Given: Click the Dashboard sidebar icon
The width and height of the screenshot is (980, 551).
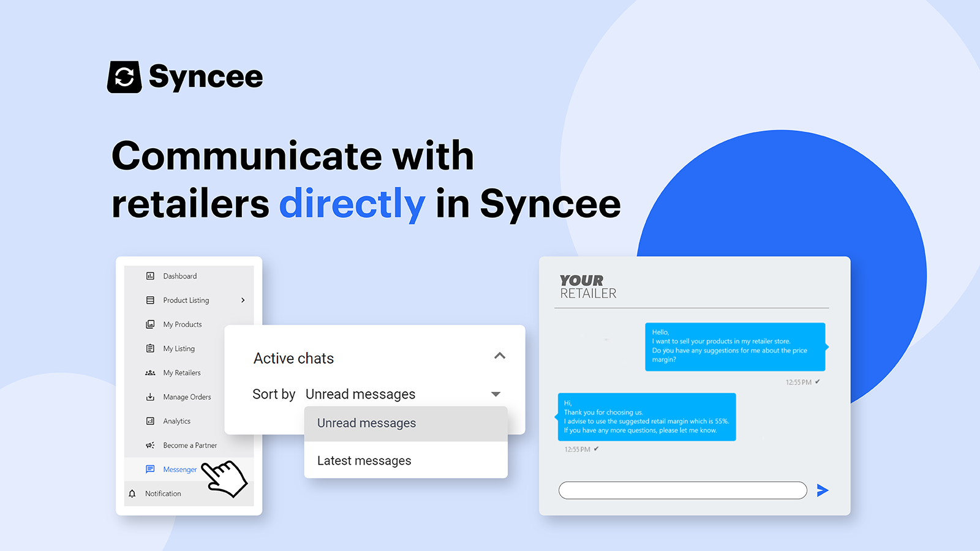Looking at the screenshot, I should point(150,276).
